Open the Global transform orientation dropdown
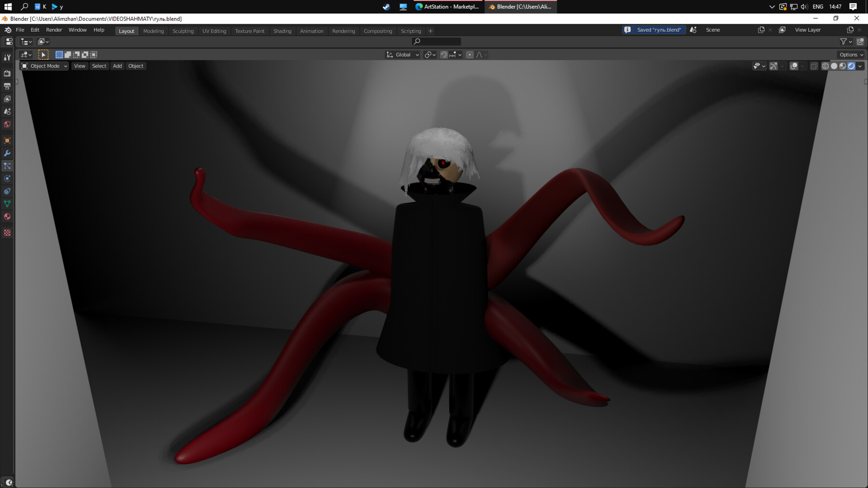Image resolution: width=868 pixels, height=488 pixels. click(403, 54)
